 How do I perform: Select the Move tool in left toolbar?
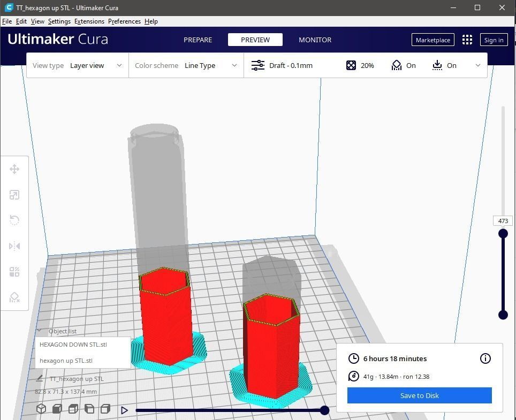tap(14, 170)
